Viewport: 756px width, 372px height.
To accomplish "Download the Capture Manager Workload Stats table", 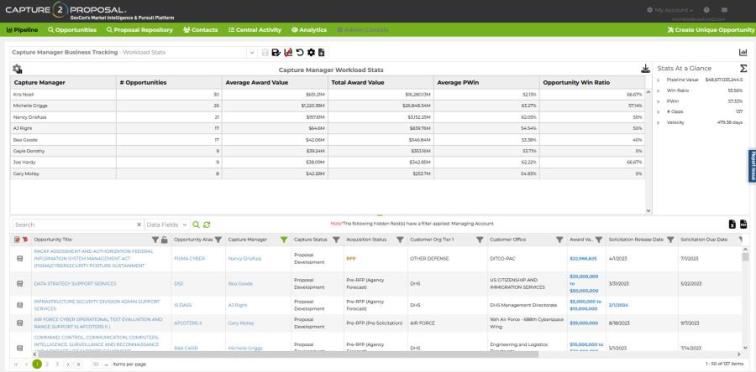I will pyautogui.click(x=646, y=69).
